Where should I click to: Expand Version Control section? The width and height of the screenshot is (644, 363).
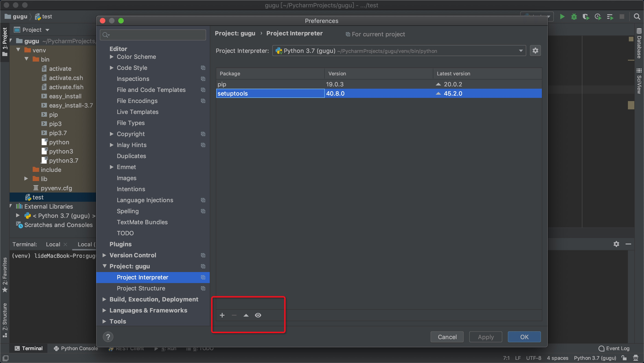(104, 255)
